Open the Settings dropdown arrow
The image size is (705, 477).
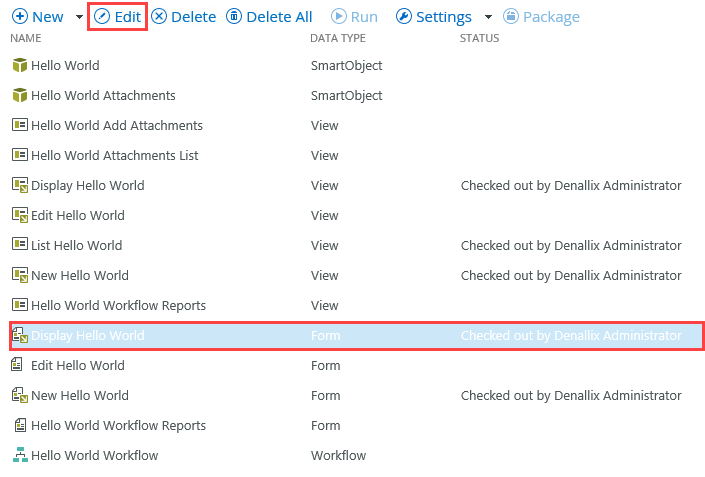(488, 17)
